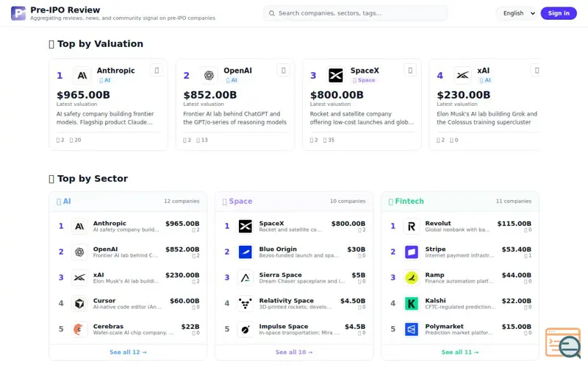Open Revolut name in Fintech list
The height and width of the screenshot is (368, 588).
[x=438, y=223]
